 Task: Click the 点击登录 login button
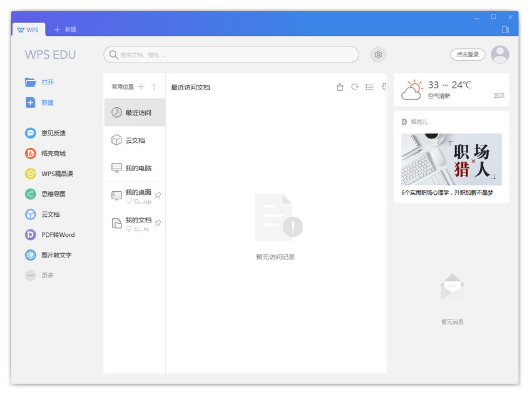click(x=468, y=55)
